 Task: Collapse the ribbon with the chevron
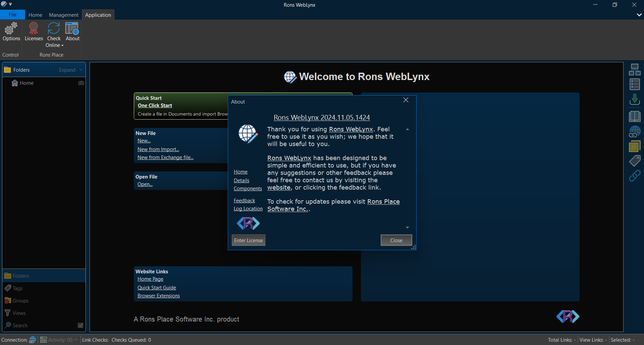pos(639,15)
